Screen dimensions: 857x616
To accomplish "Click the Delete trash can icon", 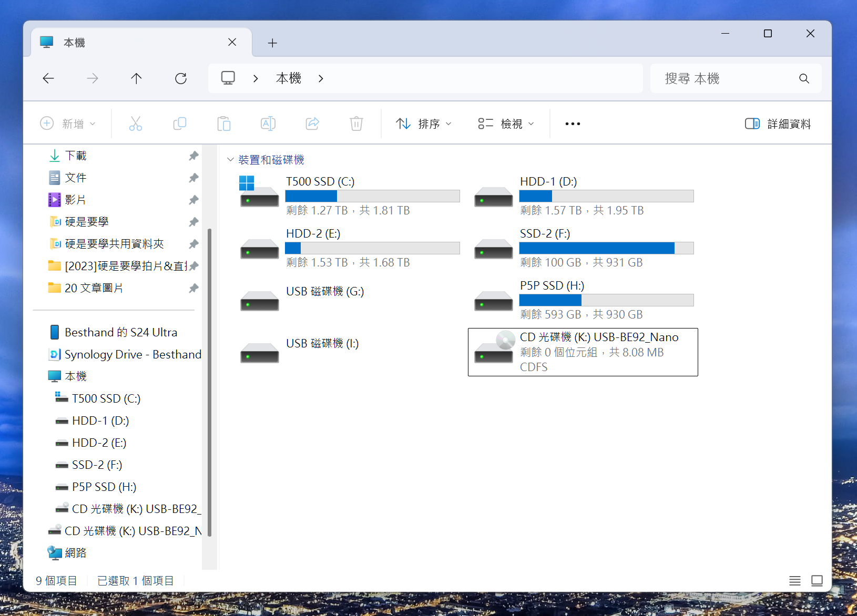I will click(x=356, y=124).
